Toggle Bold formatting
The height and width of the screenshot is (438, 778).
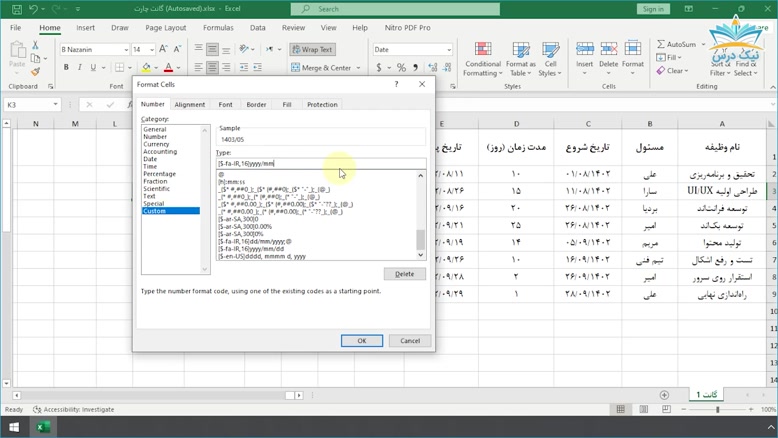click(66, 67)
